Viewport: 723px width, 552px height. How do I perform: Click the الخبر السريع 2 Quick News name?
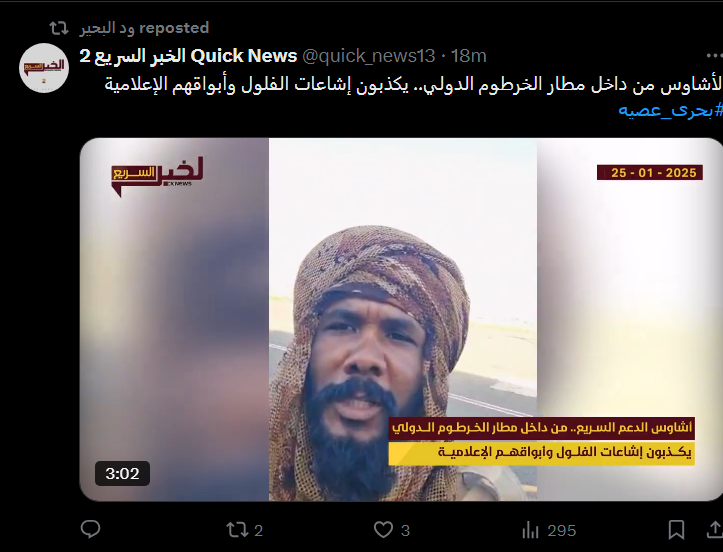[x=188, y=56]
